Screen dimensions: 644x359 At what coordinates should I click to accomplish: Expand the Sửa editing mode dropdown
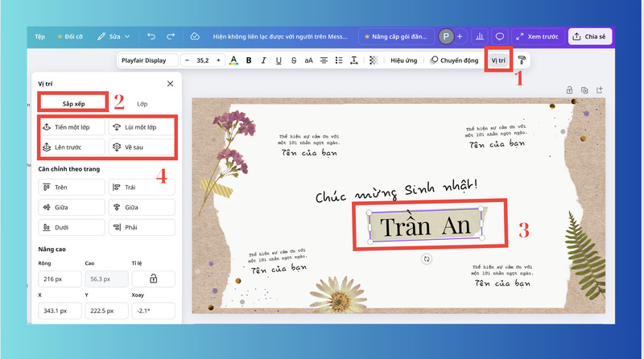[114, 36]
